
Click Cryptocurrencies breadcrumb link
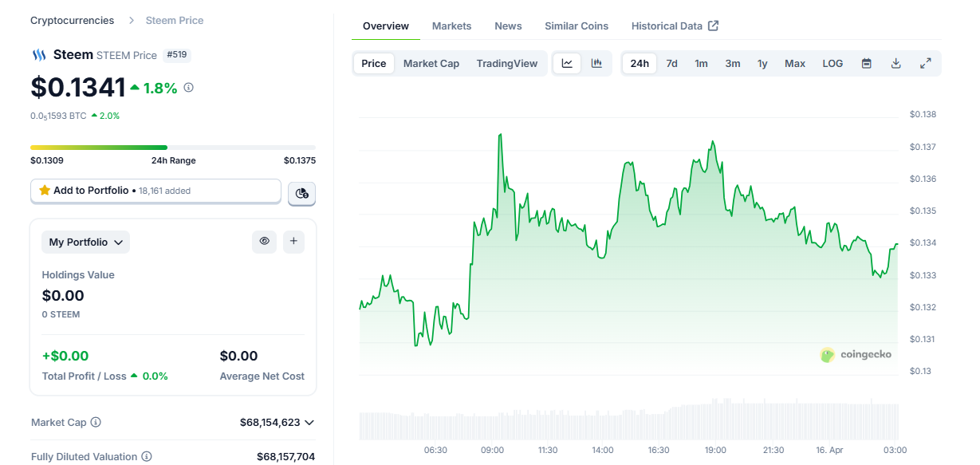[73, 20]
